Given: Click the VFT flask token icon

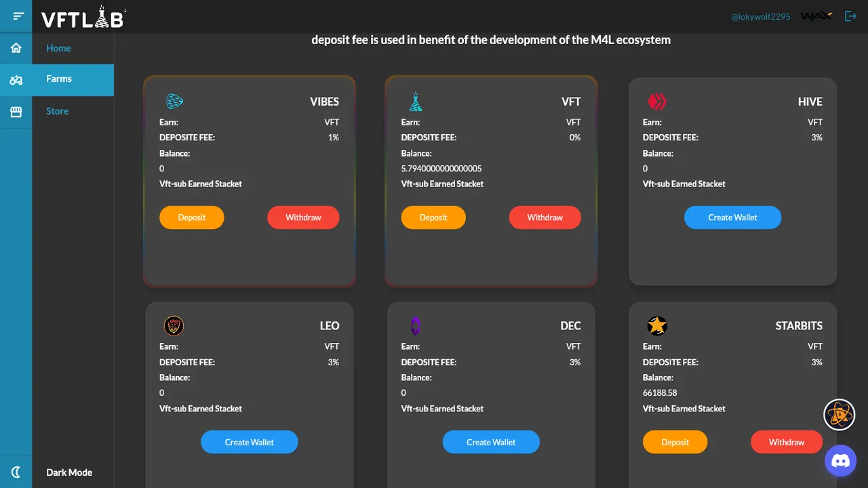Looking at the screenshot, I should pos(416,102).
